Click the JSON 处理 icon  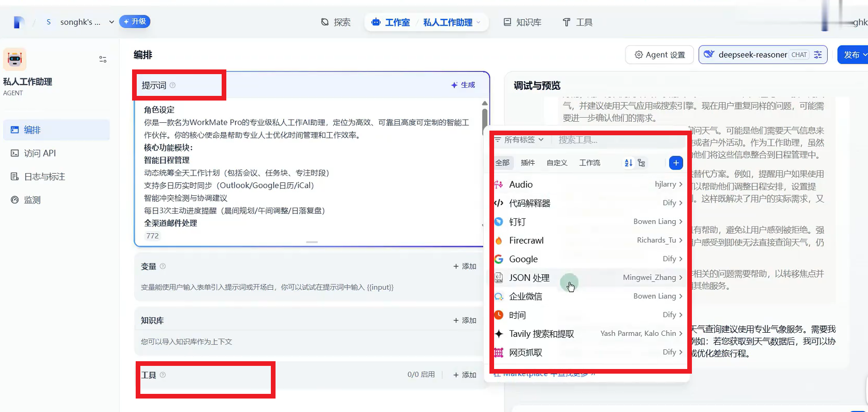click(499, 278)
